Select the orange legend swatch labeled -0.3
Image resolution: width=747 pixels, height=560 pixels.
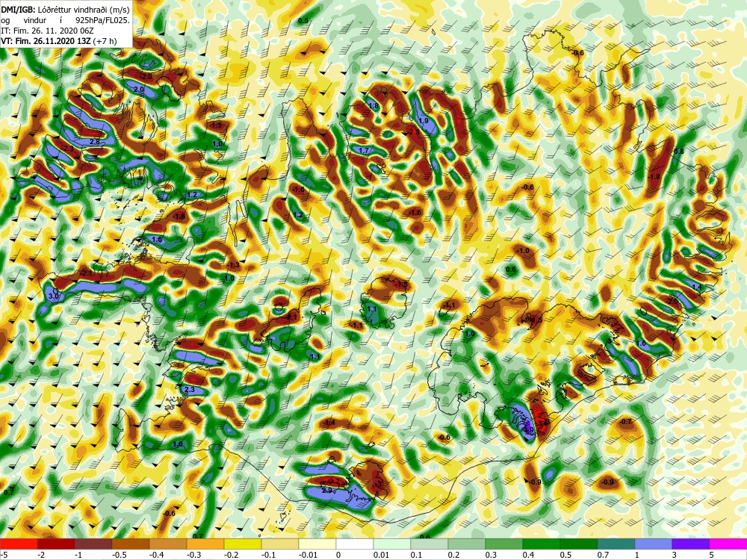pos(205,544)
